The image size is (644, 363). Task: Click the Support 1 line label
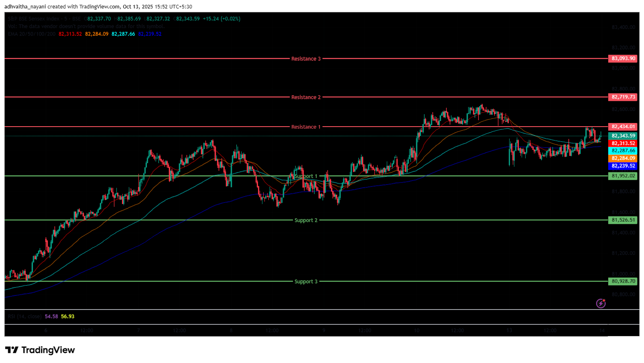[306, 176]
